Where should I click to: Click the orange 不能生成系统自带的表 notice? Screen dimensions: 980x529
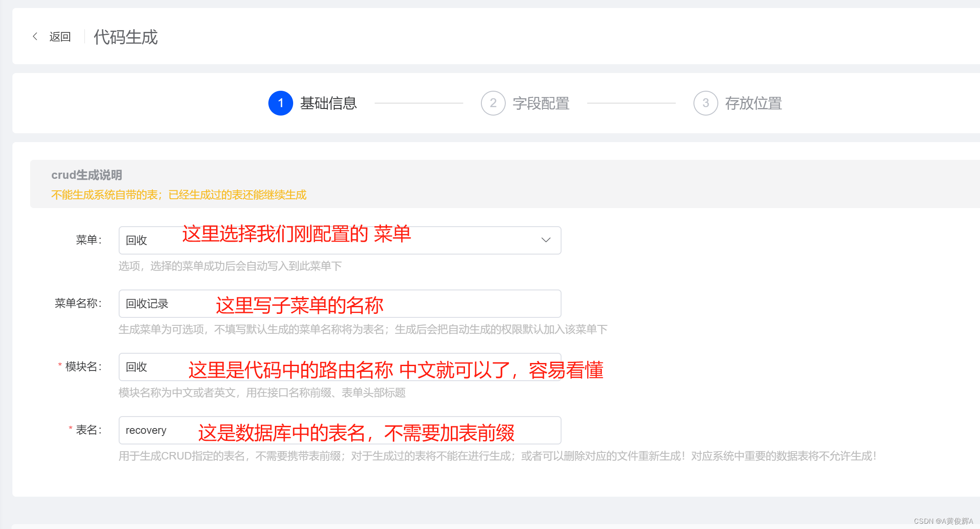[x=179, y=195]
